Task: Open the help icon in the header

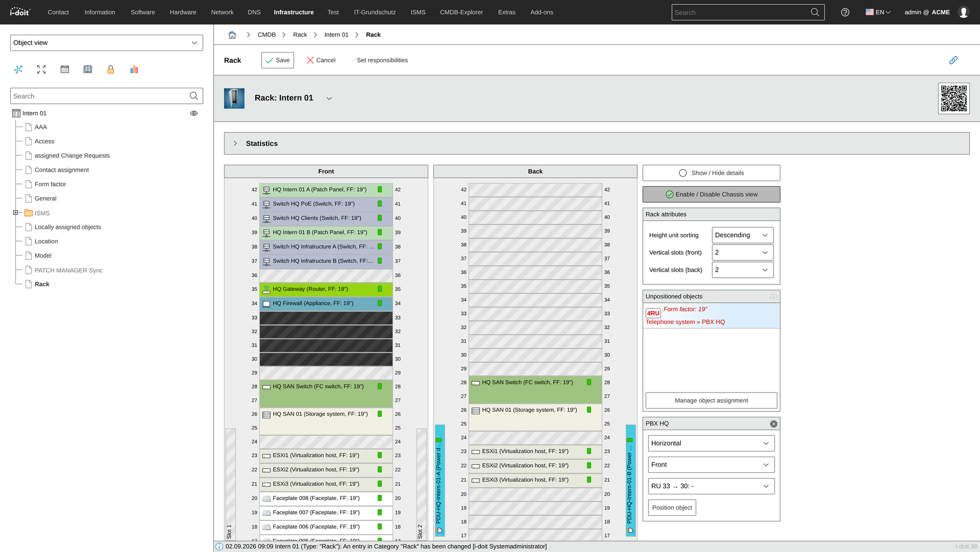Action: coord(845,12)
